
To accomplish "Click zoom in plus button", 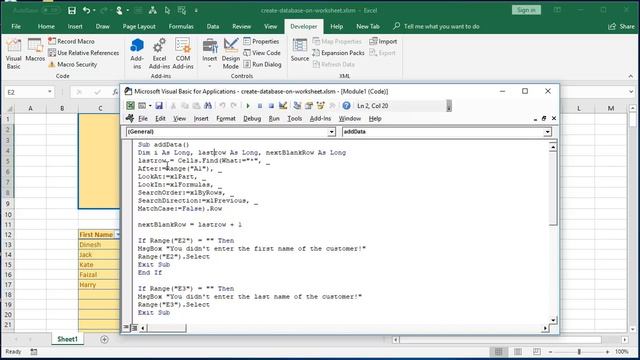I will coord(607,351).
